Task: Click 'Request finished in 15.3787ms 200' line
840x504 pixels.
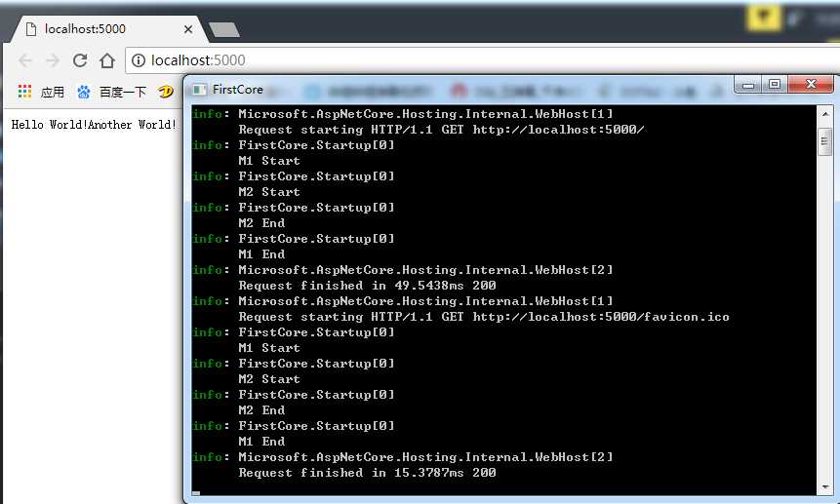Action: [367, 473]
